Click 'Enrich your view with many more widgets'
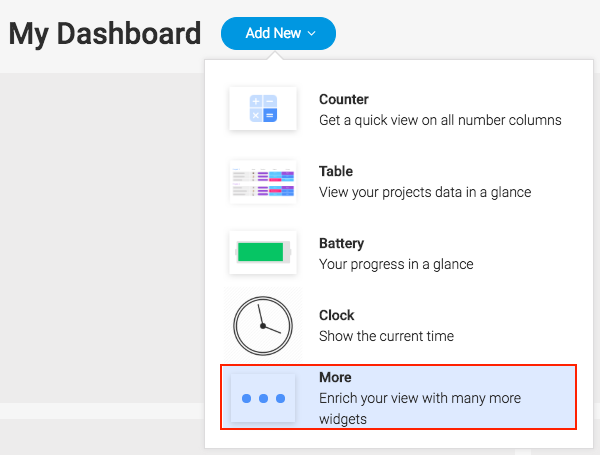 tap(420, 409)
